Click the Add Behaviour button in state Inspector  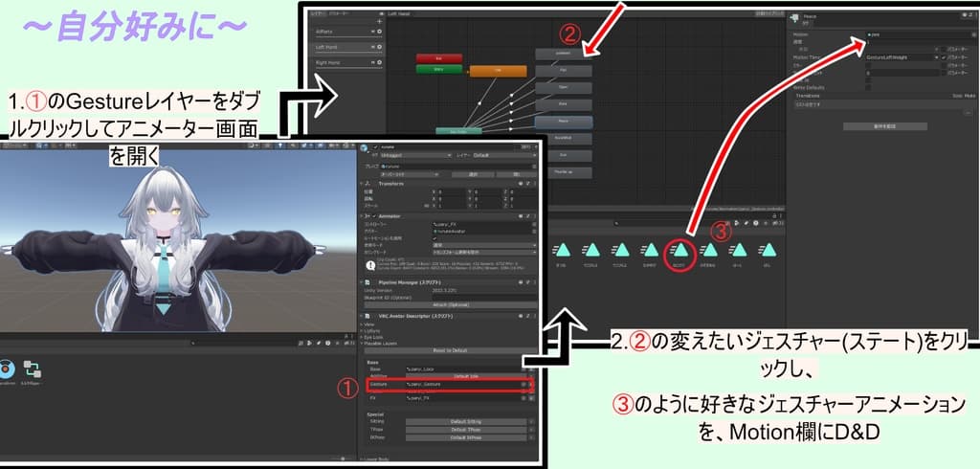885,126
